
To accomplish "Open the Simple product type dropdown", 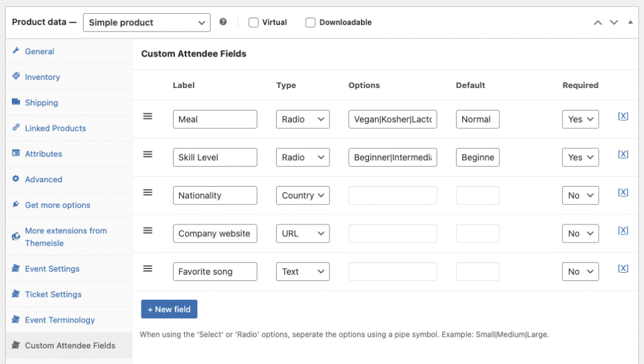I will coord(147,23).
